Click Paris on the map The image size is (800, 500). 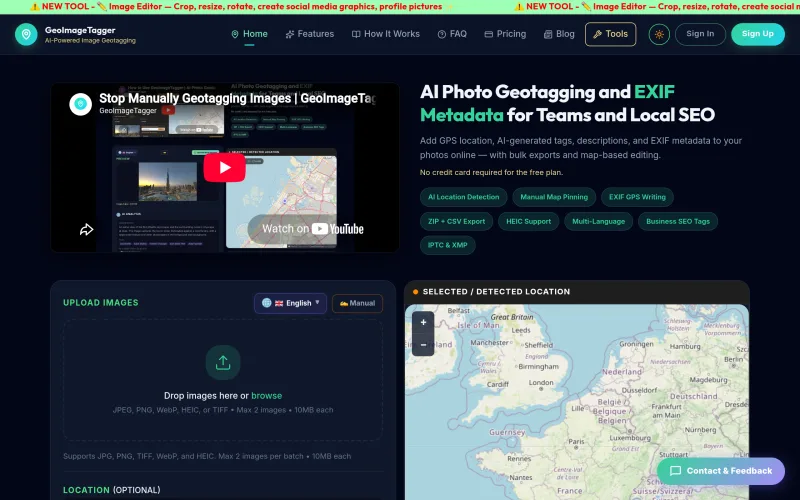(x=576, y=442)
